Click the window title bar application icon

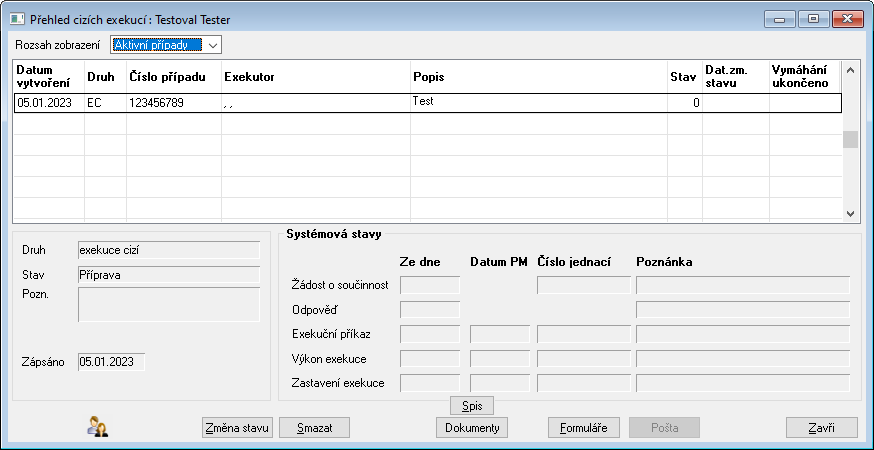[x=17, y=20]
